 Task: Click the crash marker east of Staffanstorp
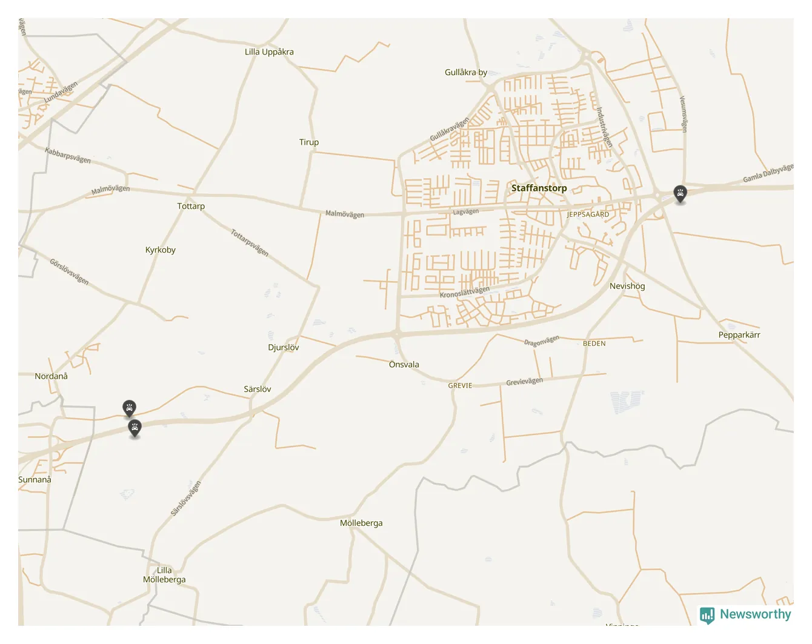[x=681, y=194]
